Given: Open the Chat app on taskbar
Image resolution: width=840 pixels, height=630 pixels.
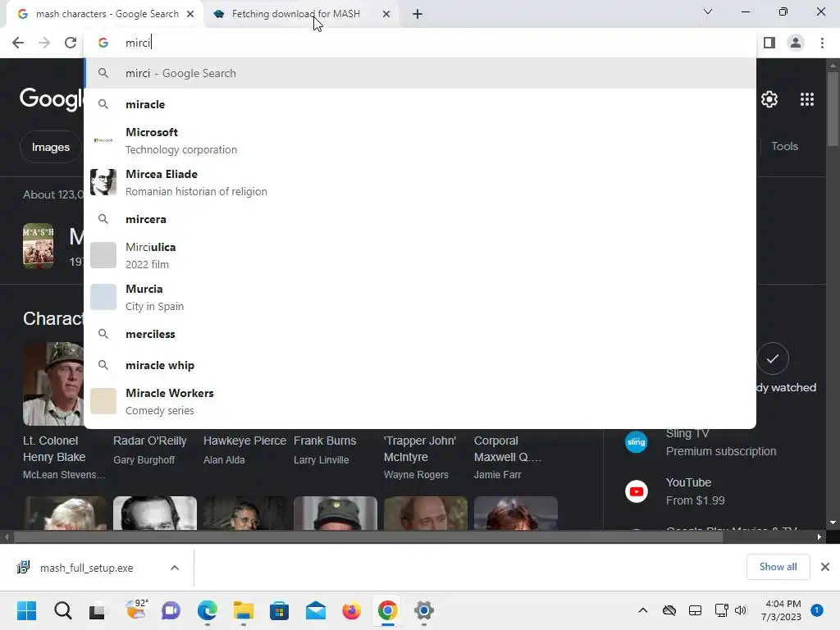Looking at the screenshot, I should [x=171, y=610].
